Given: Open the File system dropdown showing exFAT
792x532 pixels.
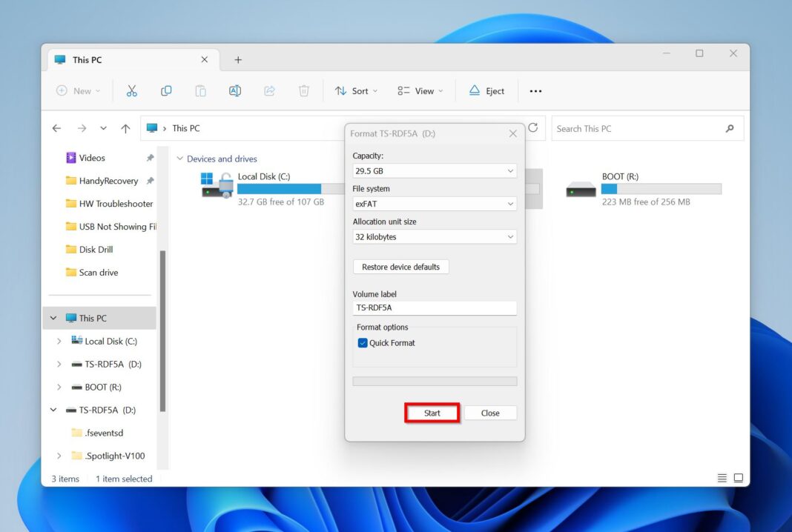Looking at the screenshot, I should click(435, 204).
